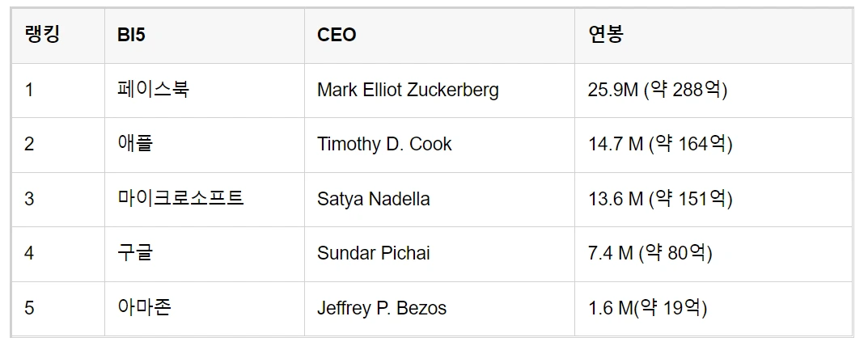Click the 14.7 M (약 164억) salary
This screenshot has height=346, width=868.
click(x=660, y=144)
